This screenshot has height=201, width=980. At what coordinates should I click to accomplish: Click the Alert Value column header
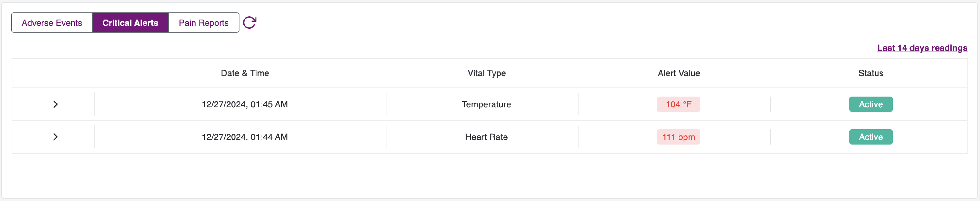tap(678, 73)
